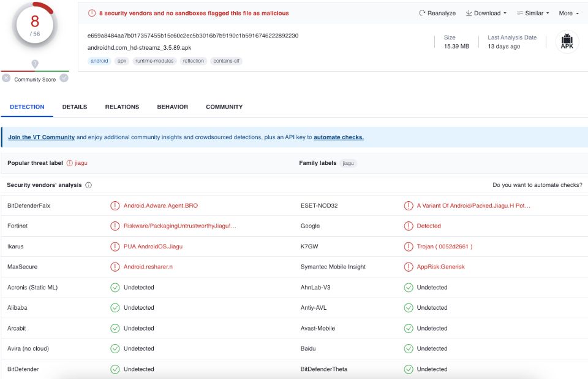Follow the automate checks link
Viewport: 588px width, 379px height.
coord(339,137)
